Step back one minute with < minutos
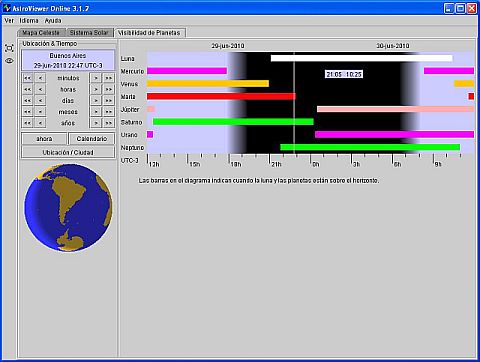The image size is (480, 362). [x=40, y=78]
